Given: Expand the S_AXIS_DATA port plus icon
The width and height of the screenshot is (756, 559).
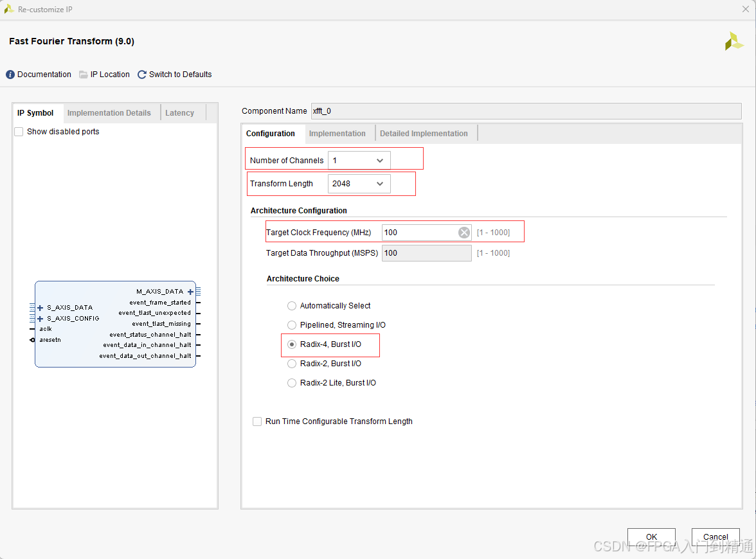Looking at the screenshot, I should coord(40,308).
